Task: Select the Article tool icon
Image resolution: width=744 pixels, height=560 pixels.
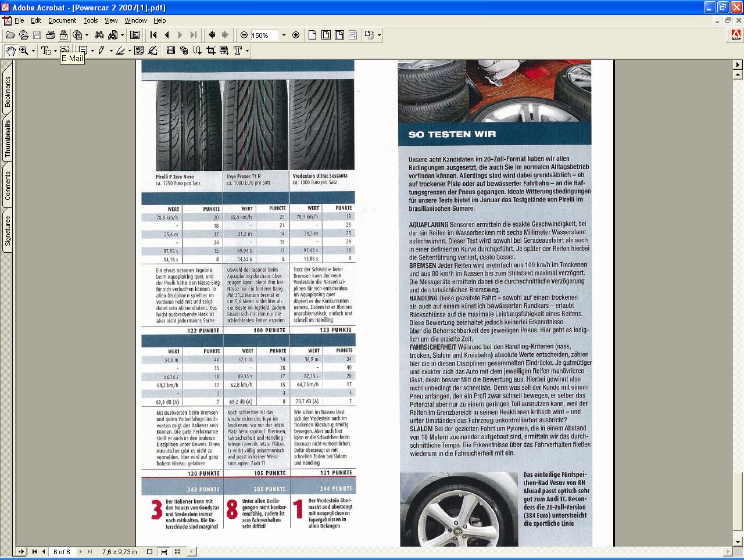Action: (x=198, y=51)
